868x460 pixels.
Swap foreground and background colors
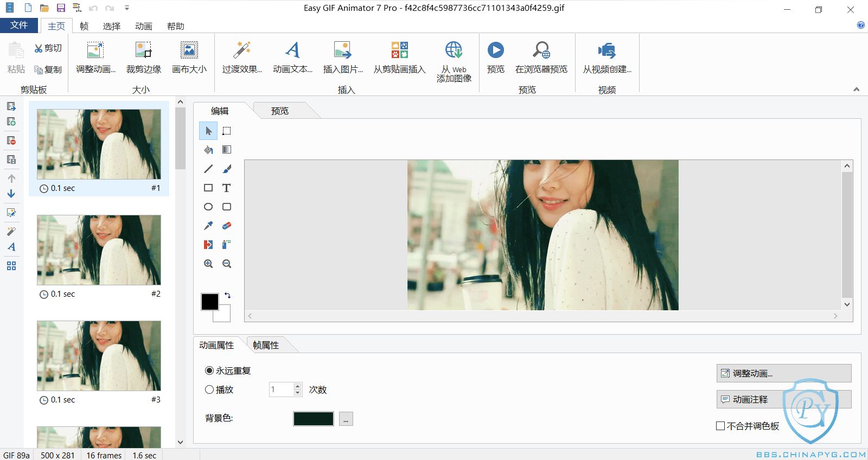228,296
